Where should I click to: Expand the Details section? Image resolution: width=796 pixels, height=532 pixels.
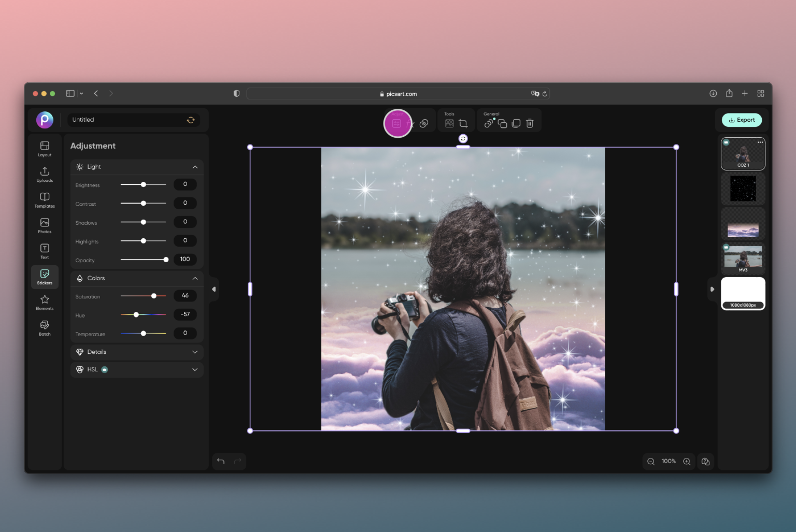[195, 352]
